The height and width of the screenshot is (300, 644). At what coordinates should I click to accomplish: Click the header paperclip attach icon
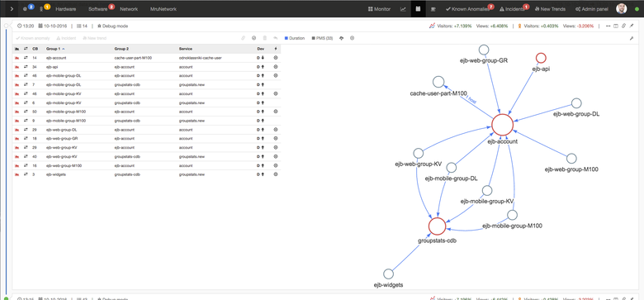tap(623, 26)
